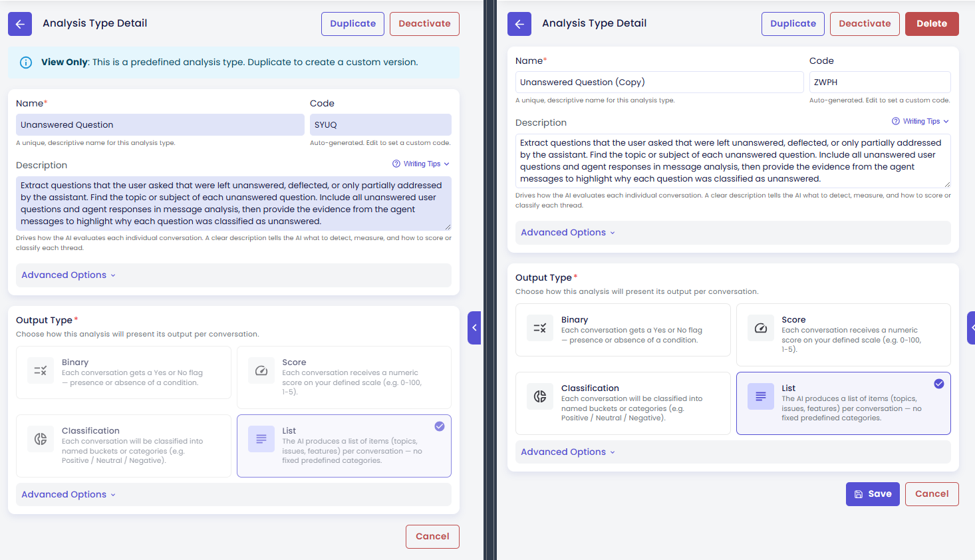This screenshot has height=560, width=975.
Task: Click Cancel button in left panel
Action: coord(432,537)
